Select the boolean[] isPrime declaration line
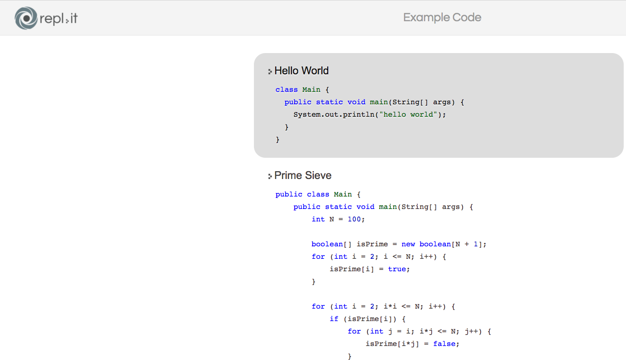Image resolution: width=626 pixels, height=364 pixels. (x=398, y=244)
